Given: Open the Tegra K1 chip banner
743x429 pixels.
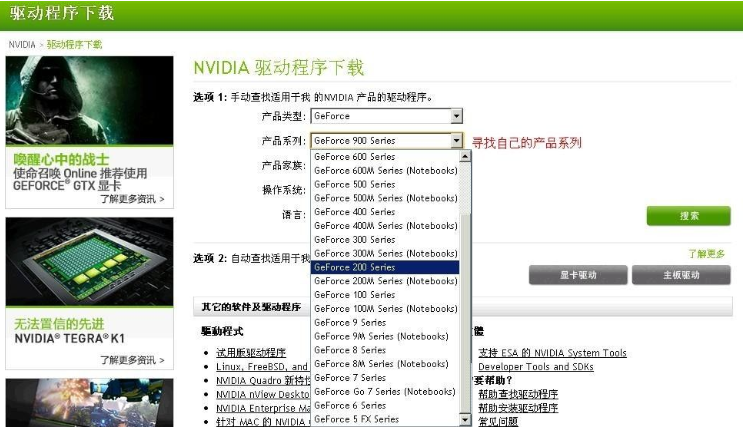Looking at the screenshot, I should pos(89,262).
